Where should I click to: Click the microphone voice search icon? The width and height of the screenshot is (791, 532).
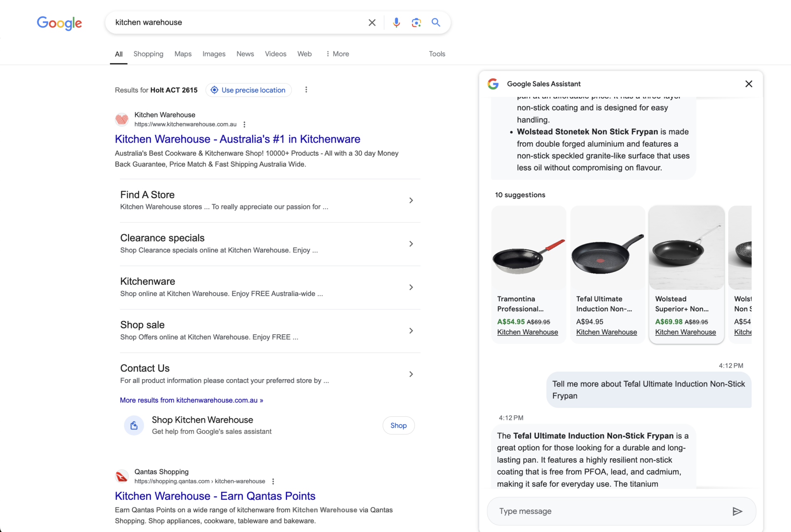pyautogui.click(x=396, y=22)
